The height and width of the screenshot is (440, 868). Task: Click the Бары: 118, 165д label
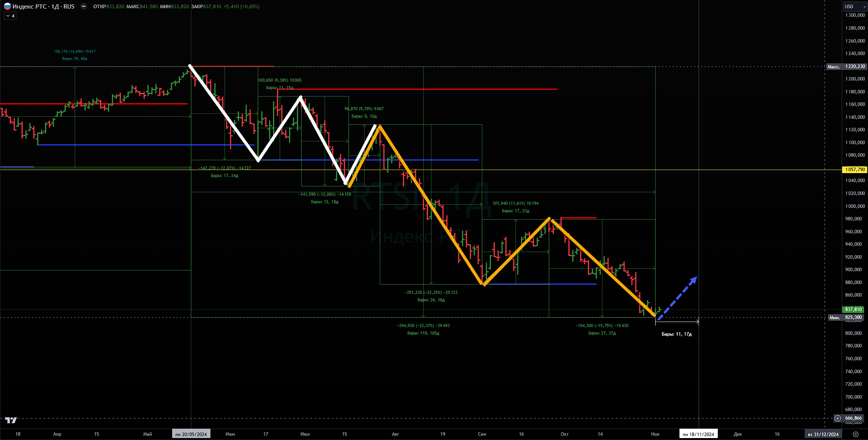[x=423, y=333]
